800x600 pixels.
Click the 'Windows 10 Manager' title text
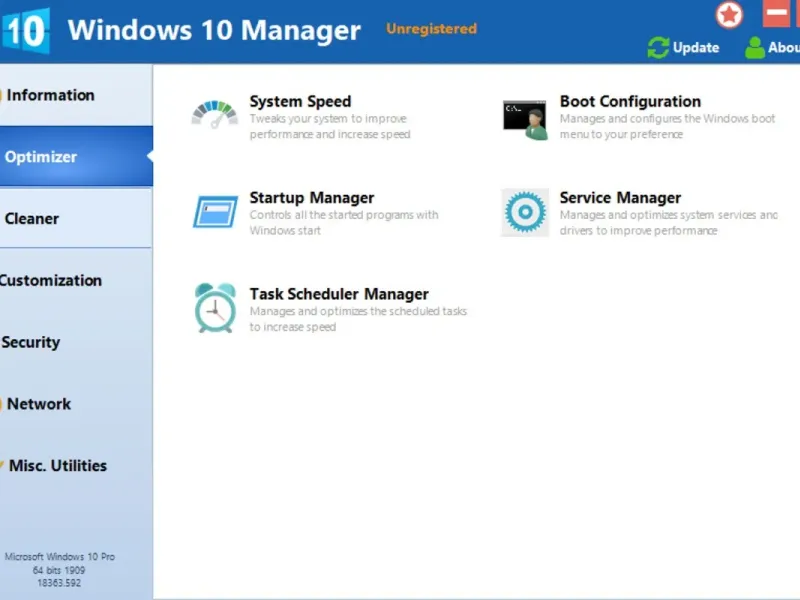coord(214,30)
